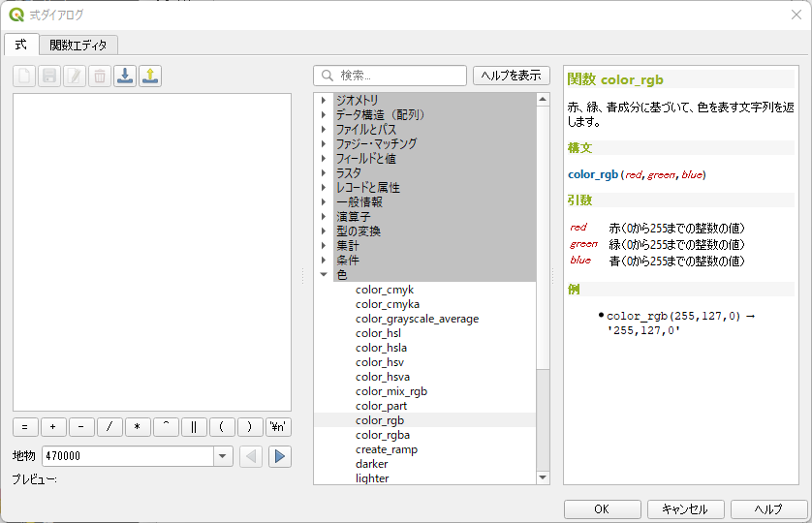Click the save expression floppy icon
The image size is (812, 523).
[x=49, y=76]
